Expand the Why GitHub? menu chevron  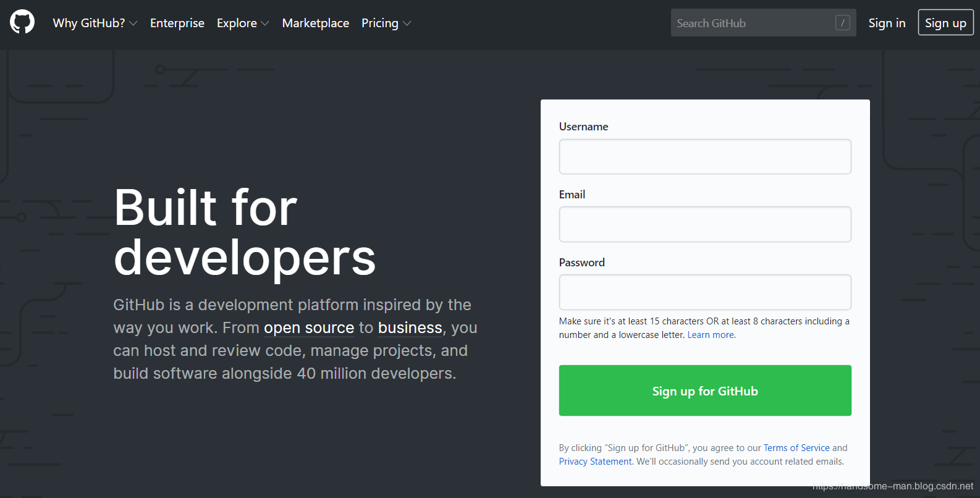point(133,23)
